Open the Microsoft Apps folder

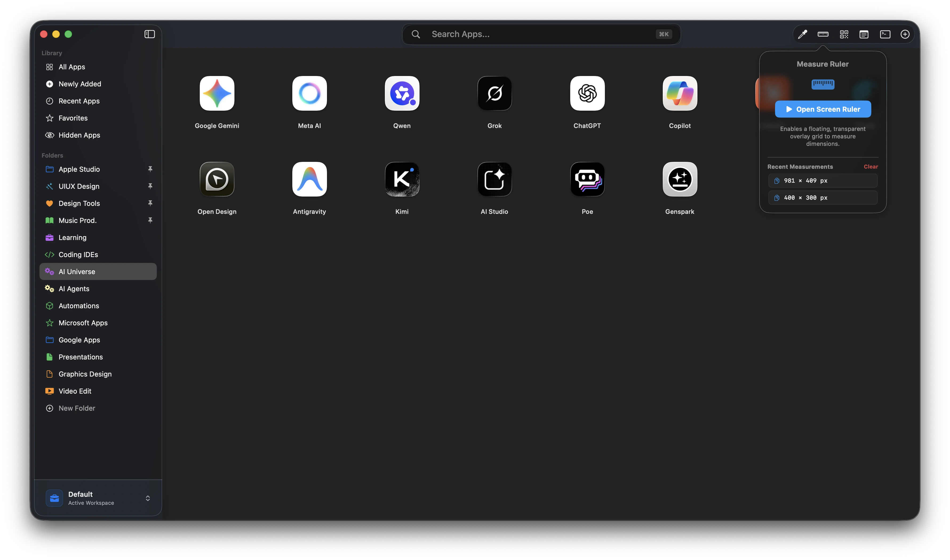click(98, 323)
